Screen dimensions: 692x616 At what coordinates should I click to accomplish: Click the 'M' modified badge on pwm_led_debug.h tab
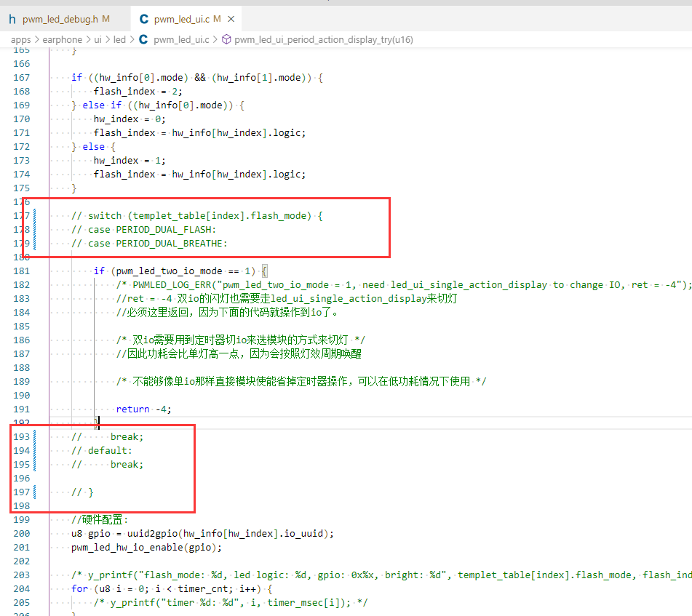pyautogui.click(x=106, y=19)
